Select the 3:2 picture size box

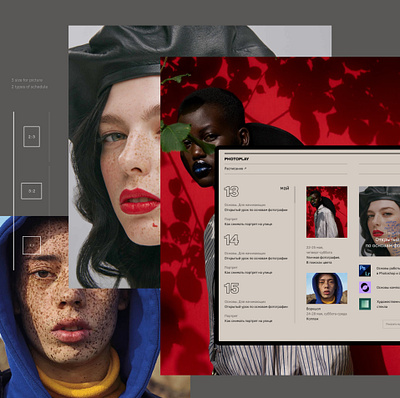point(31,191)
